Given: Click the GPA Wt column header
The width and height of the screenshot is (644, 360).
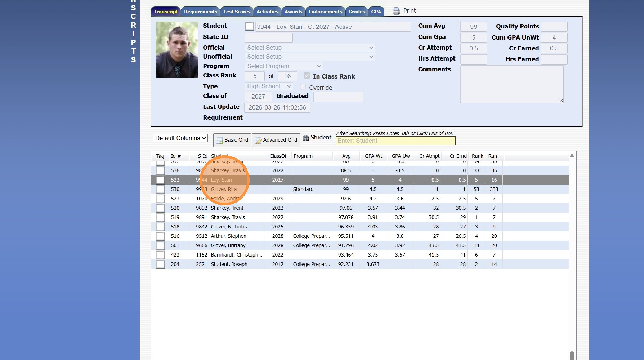Looking at the screenshot, I should tap(373, 156).
